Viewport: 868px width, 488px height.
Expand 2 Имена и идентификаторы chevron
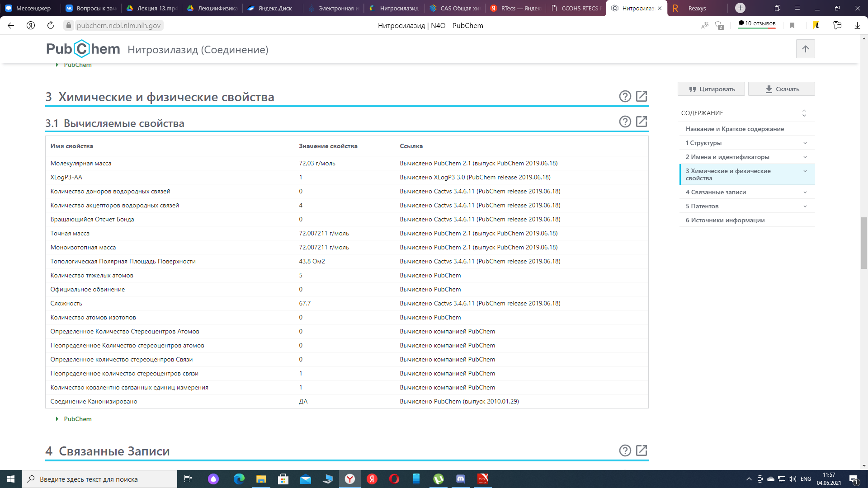coord(805,157)
